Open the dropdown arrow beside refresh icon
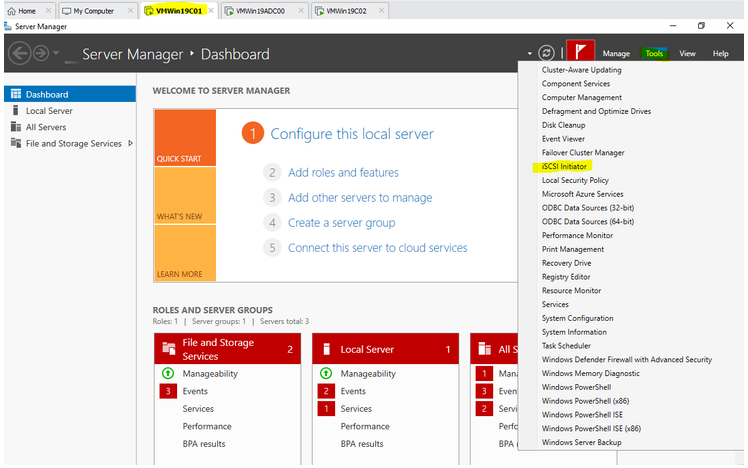 pyautogui.click(x=530, y=54)
